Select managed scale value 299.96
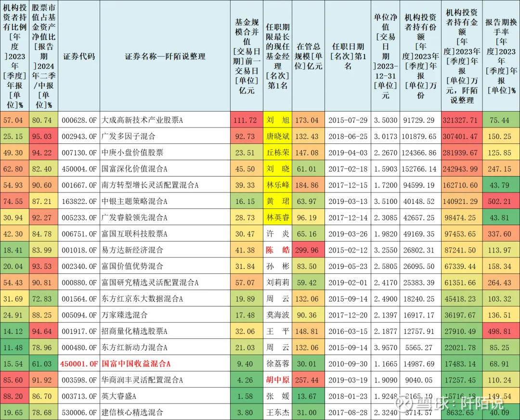This screenshot has width=520, height=420. 307,250
